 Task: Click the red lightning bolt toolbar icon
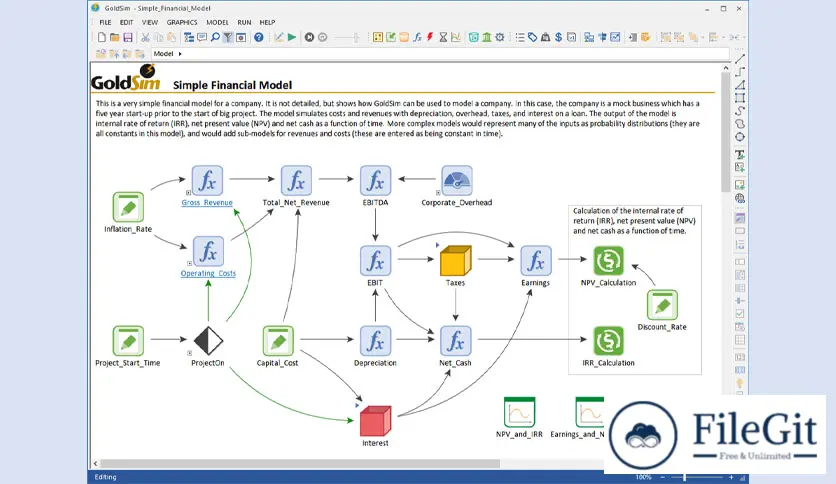(430, 37)
